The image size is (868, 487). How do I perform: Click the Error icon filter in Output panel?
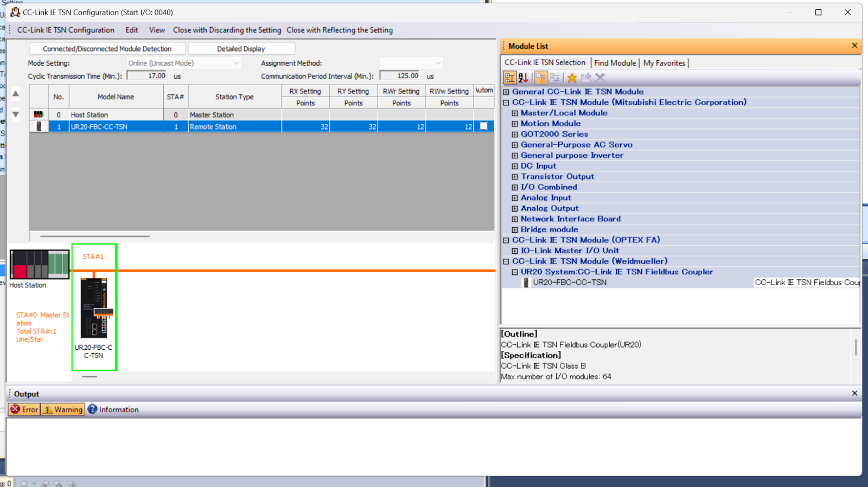tap(24, 409)
